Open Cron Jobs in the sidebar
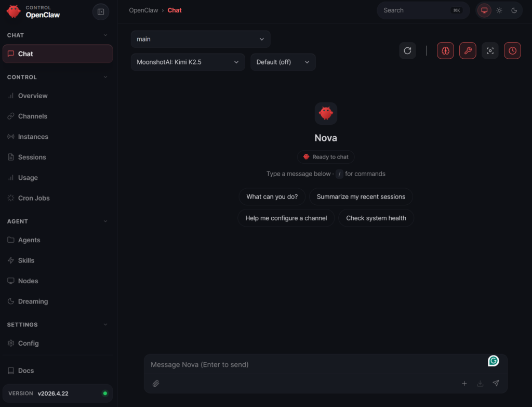The image size is (532, 407). pyautogui.click(x=34, y=198)
